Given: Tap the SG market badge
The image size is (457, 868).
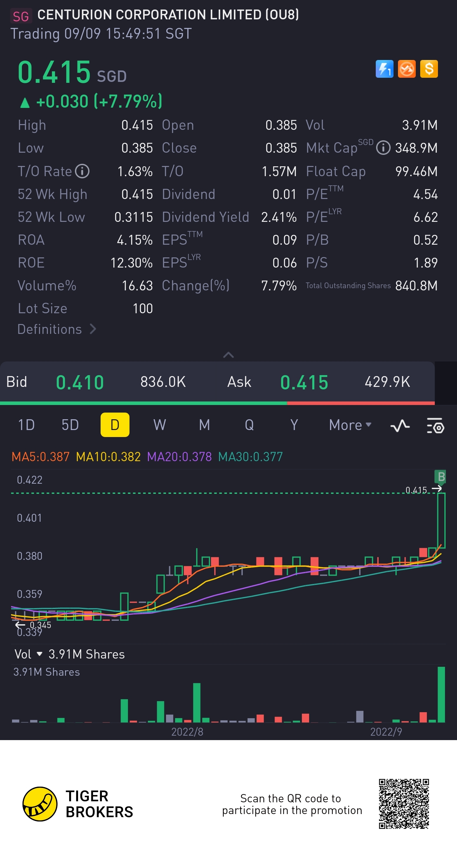Looking at the screenshot, I should (x=21, y=16).
